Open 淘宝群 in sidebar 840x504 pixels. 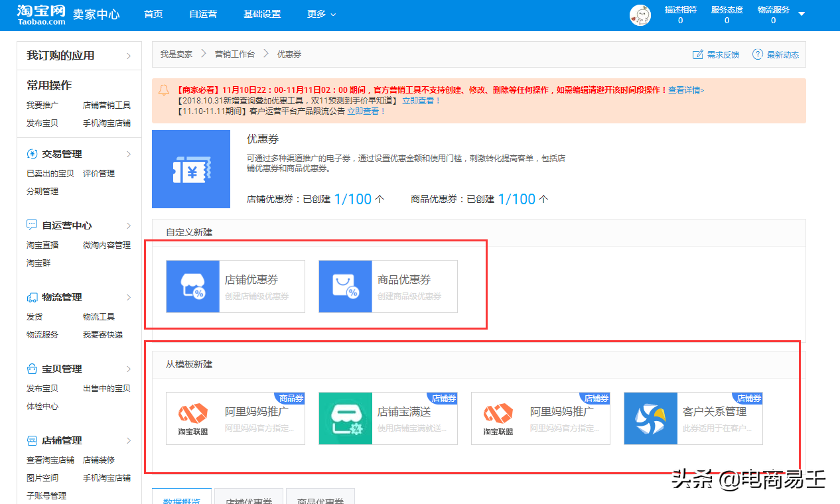[x=38, y=263]
